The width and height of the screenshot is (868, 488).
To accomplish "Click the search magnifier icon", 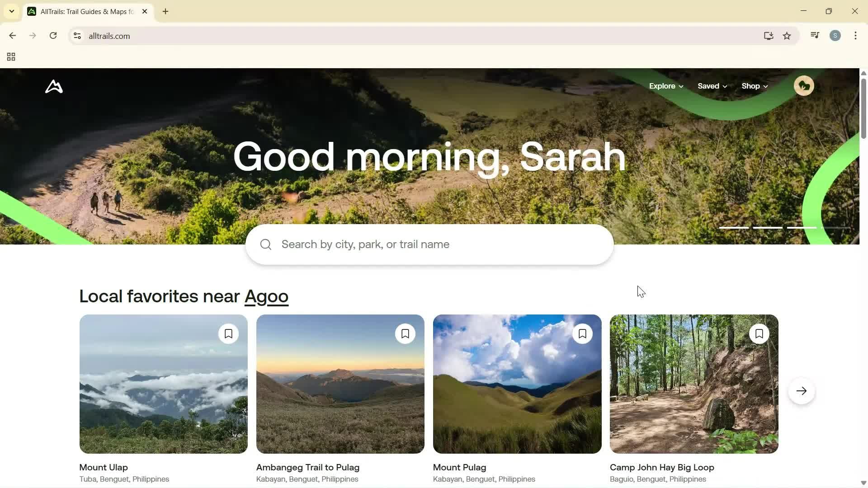I will [265, 244].
